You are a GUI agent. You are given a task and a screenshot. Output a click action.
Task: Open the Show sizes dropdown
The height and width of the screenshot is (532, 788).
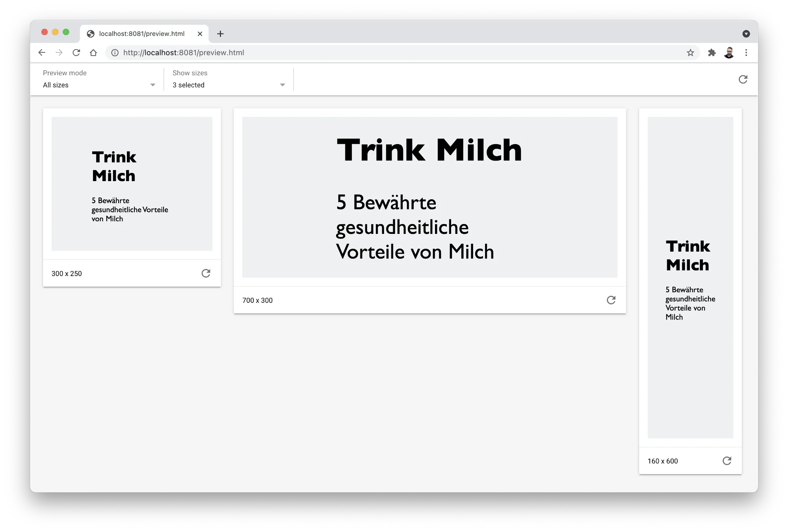(229, 85)
